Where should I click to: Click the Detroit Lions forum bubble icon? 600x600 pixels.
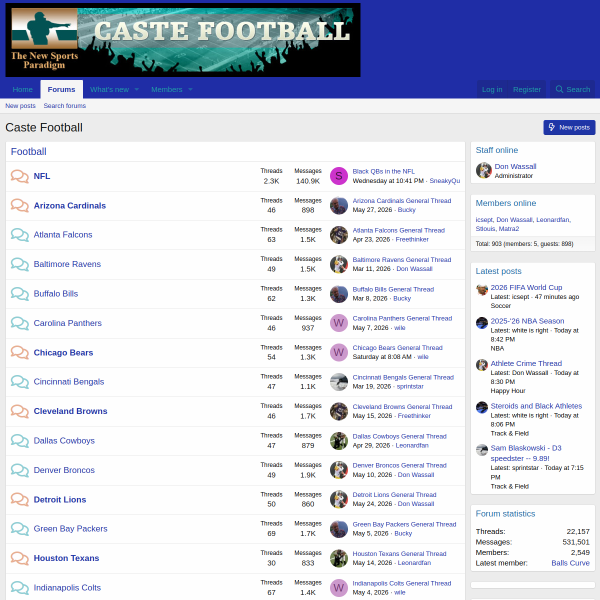click(x=20, y=499)
